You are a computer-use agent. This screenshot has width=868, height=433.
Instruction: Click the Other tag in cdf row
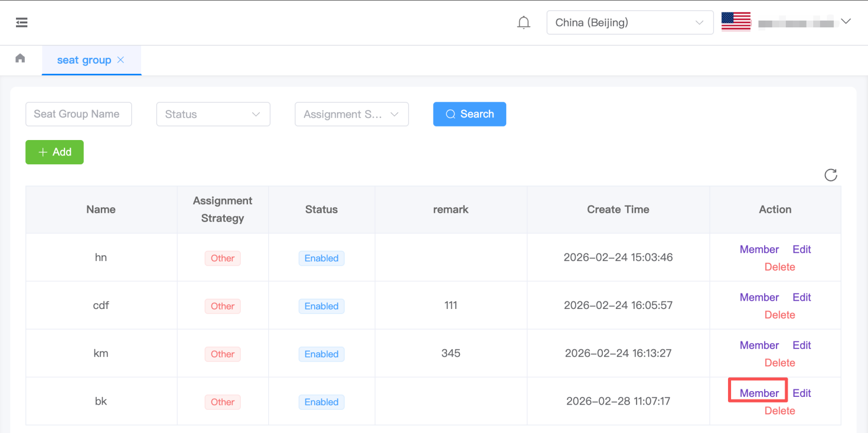pyautogui.click(x=223, y=306)
